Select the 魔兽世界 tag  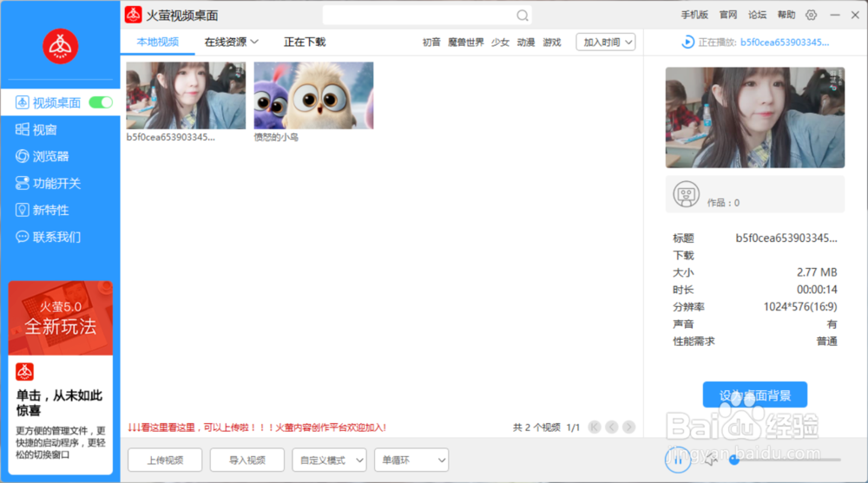pyautogui.click(x=465, y=42)
